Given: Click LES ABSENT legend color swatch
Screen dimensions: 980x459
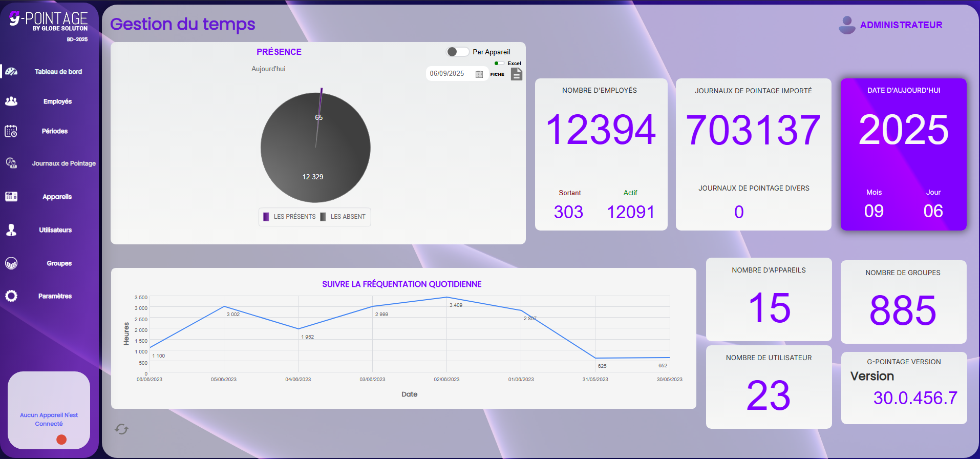Looking at the screenshot, I should 323,217.
